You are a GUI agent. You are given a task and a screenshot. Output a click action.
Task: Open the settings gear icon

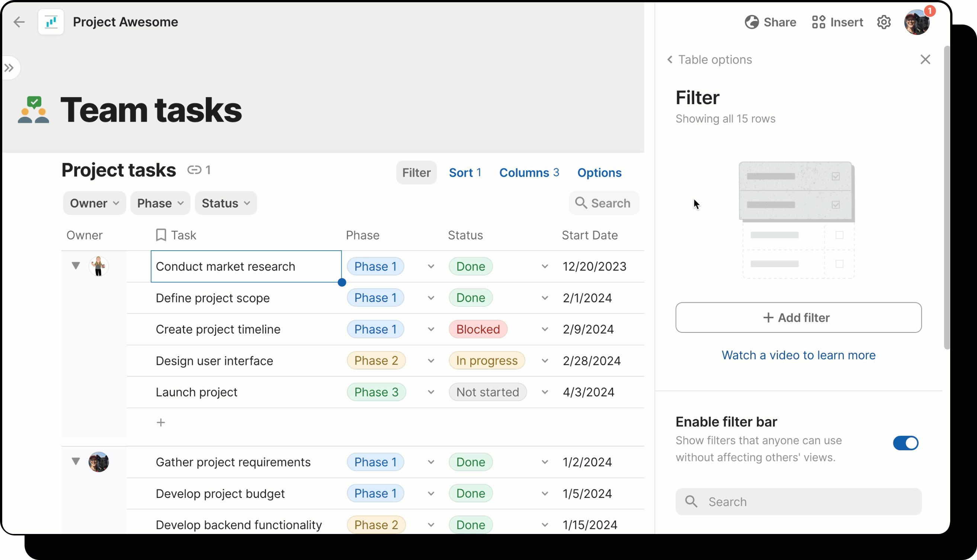point(884,22)
